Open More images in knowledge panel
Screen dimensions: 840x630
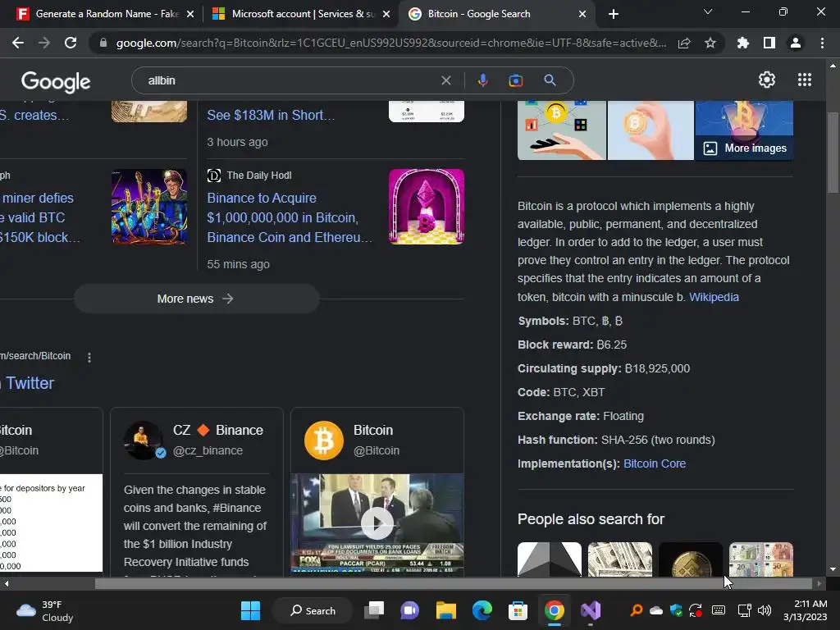tap(744, 148)
